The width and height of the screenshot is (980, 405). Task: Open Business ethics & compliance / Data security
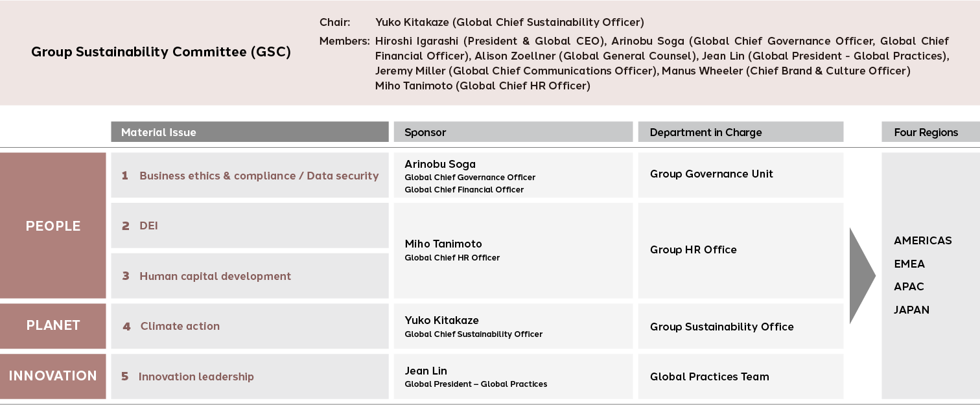point(250,175)
